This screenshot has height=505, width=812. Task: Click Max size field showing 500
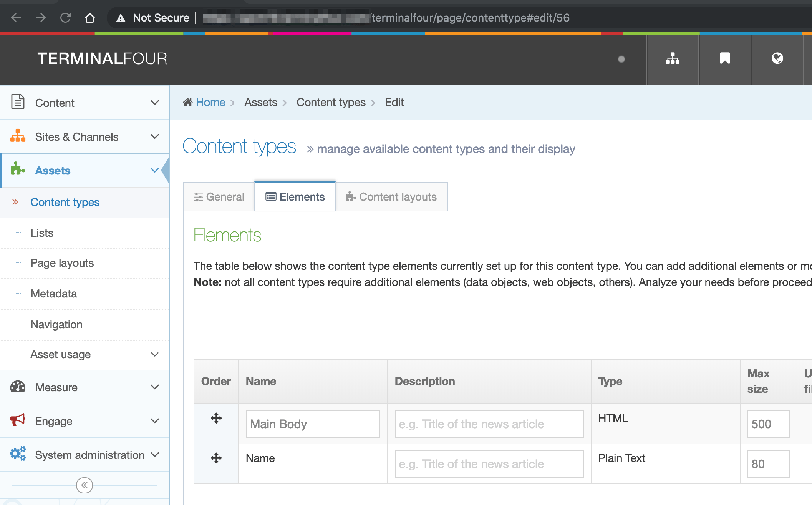pos(768,424)
